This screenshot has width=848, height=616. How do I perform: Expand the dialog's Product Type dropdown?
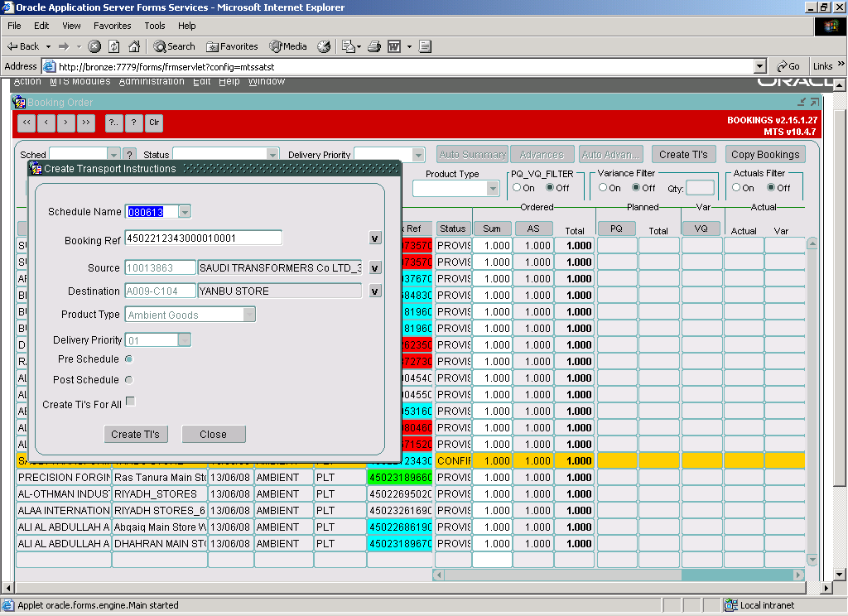248,315
